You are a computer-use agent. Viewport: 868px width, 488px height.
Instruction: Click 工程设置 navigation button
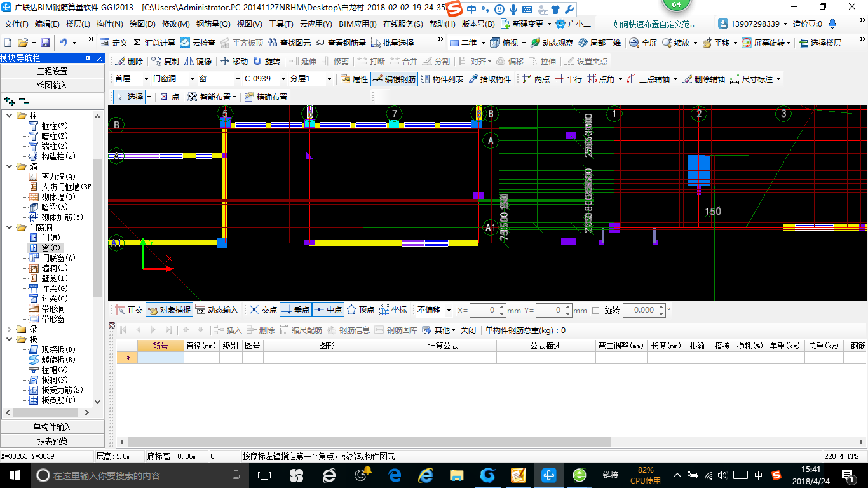(52, 71)
